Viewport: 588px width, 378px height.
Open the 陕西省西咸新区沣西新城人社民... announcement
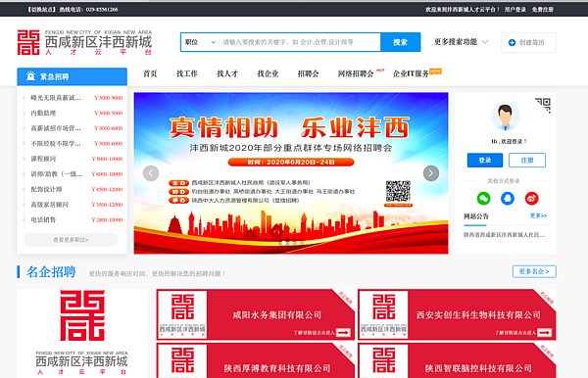pos(504,235)
